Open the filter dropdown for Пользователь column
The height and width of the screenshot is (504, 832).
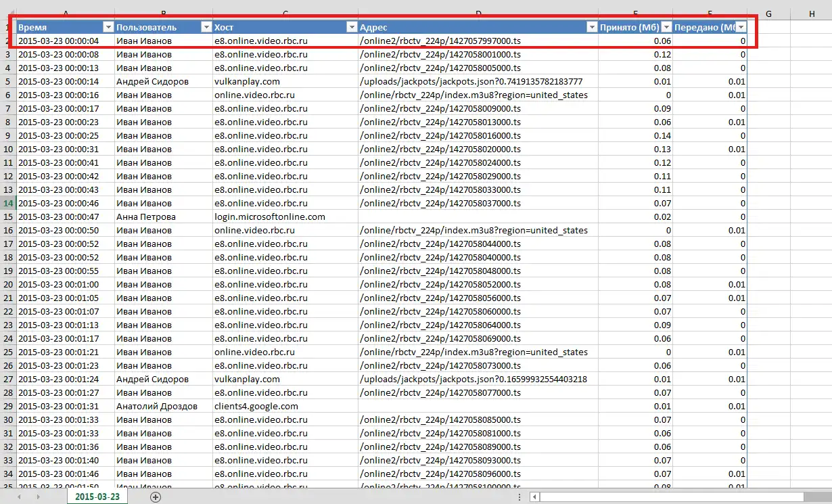pyautogui.click(x=206, y=27)
